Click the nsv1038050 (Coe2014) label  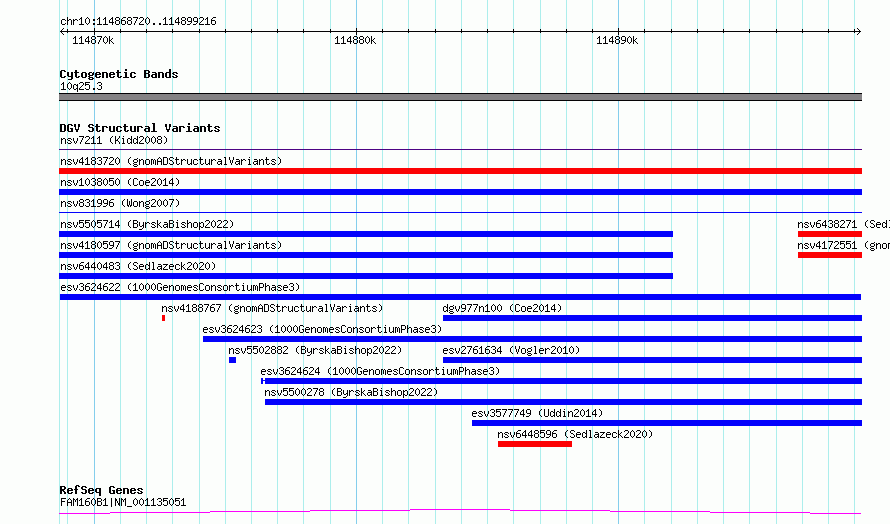(x=120, y=182)
